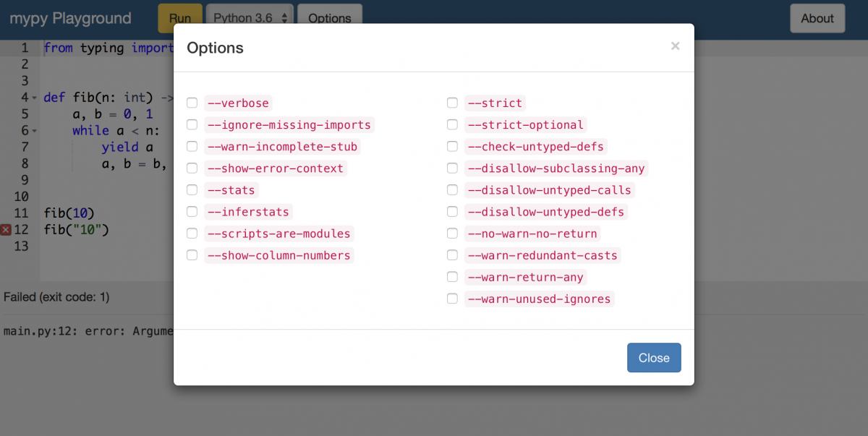Toggle --show-column-numbers checkbox
Screen dimensions: 868x436
point(192,255)
